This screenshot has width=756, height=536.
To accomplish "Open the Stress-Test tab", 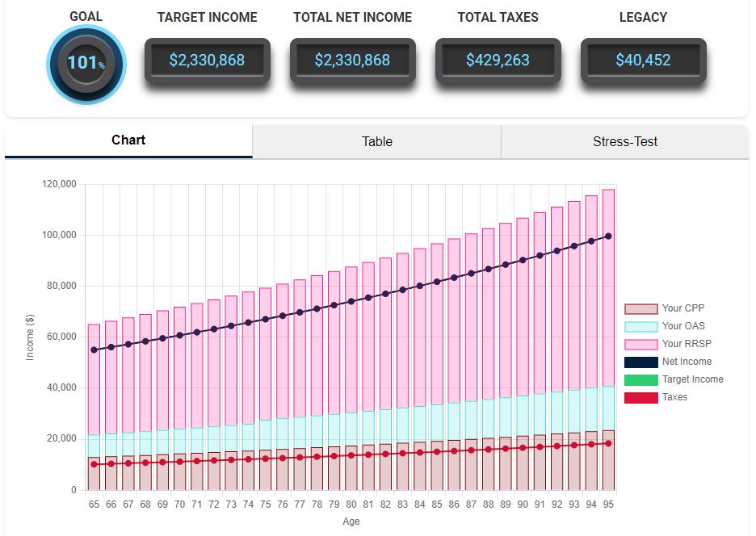I will pyautogui.click(x=624, y=141).
